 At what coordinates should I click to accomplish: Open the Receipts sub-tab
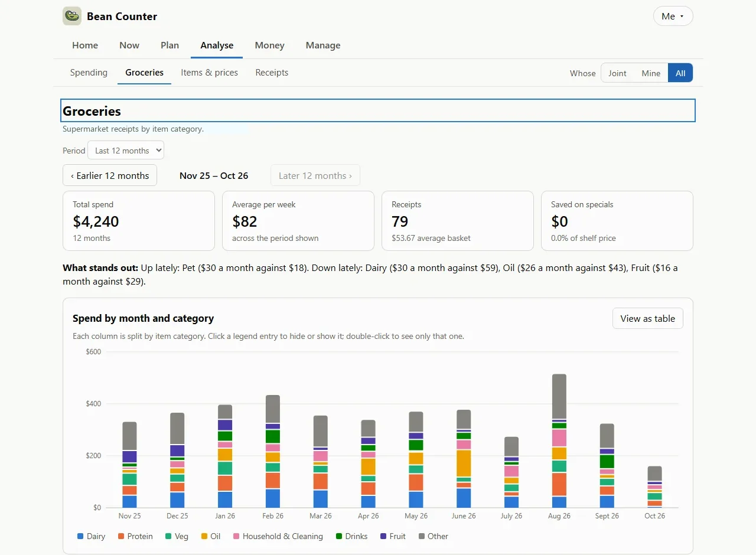click(272, 73)
